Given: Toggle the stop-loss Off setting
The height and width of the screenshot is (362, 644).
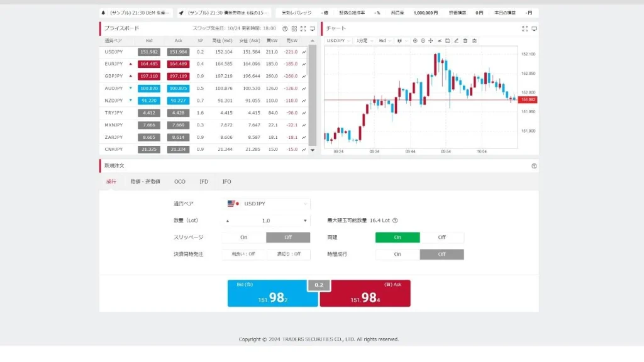Looking at the screenshot, I should coord(289,254).
